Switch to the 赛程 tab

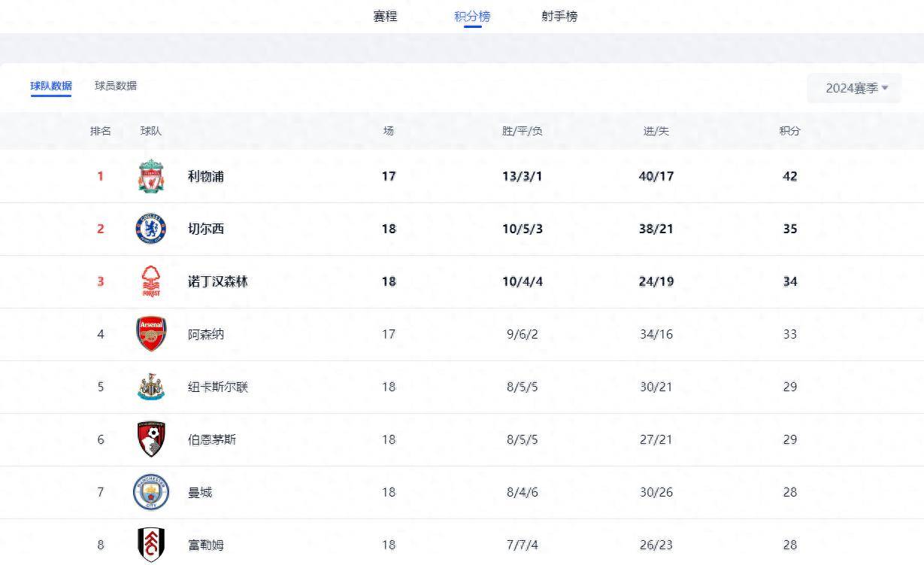385,16
